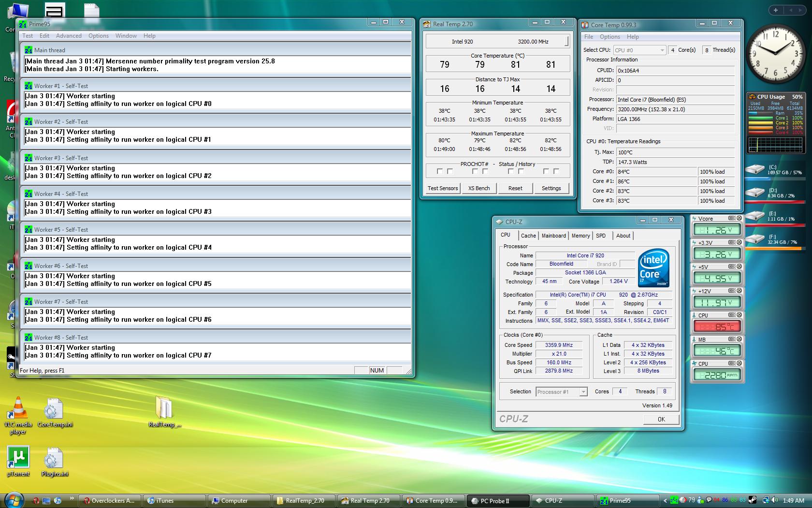Click the MB temperature settings icon
This screenshot has width=812, height=508.
coord(732,339)
